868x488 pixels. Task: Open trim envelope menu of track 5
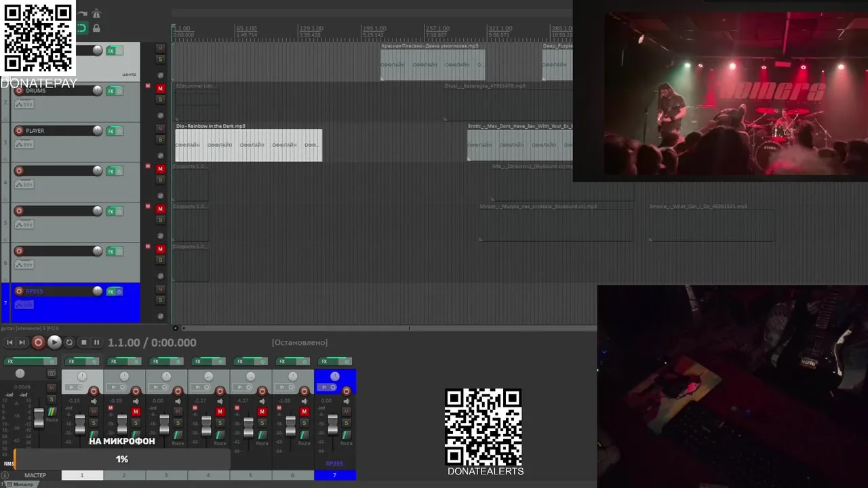[x=24, y=224]
